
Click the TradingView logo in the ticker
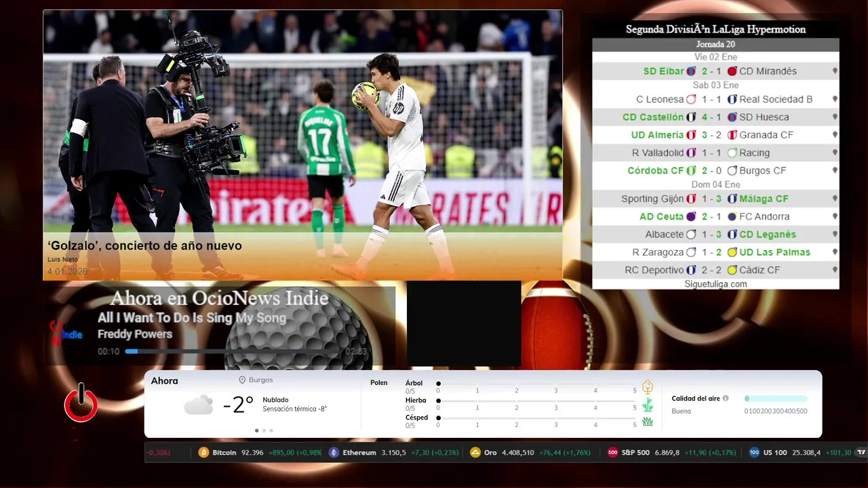[x=861, y=452]
